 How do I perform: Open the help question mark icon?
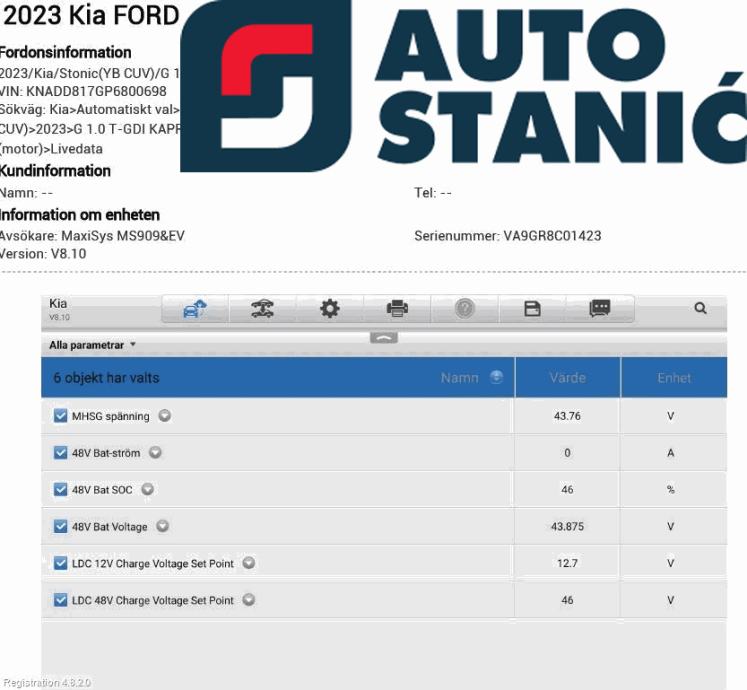[465, 309]
